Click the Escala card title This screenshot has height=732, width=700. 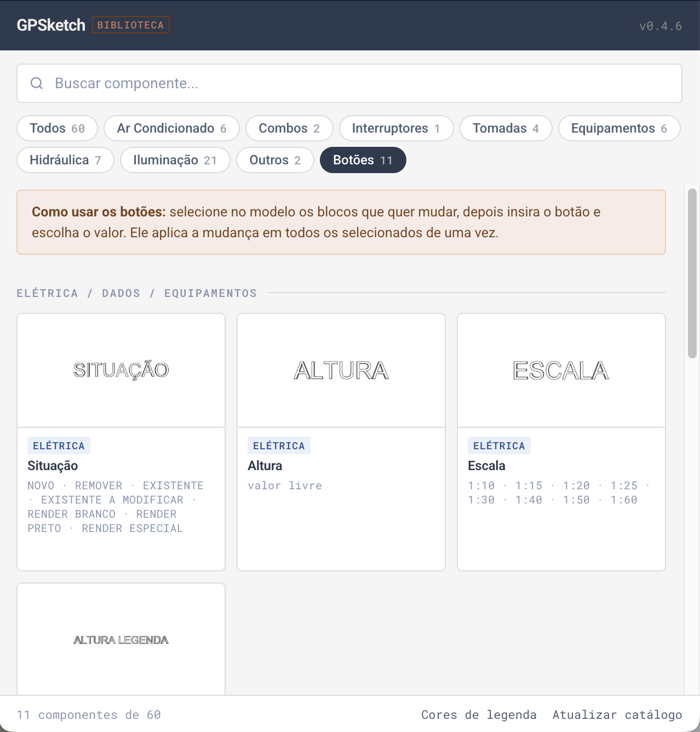pyautogui.click(x=486, y=466)
